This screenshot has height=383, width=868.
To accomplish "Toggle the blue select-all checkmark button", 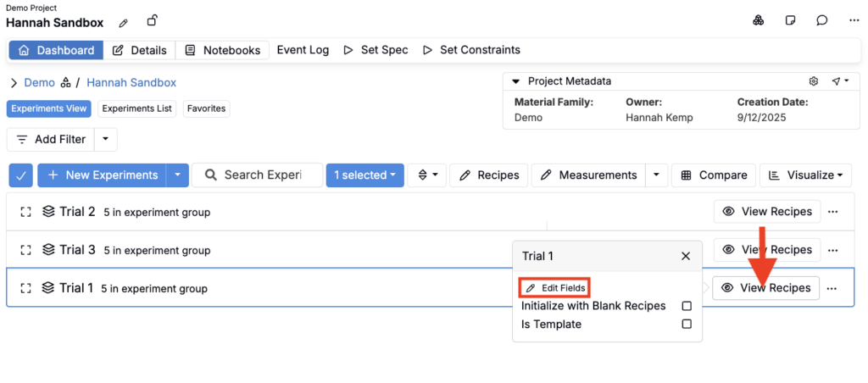I will pos(21,175).
